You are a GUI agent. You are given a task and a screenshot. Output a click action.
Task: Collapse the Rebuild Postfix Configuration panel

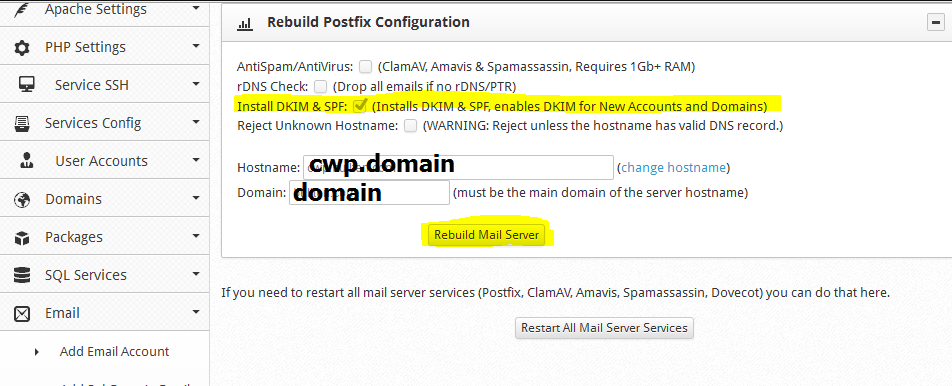935,22
